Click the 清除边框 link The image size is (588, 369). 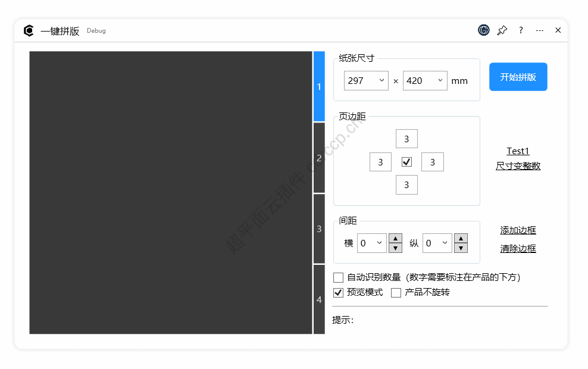pos(518,249)
